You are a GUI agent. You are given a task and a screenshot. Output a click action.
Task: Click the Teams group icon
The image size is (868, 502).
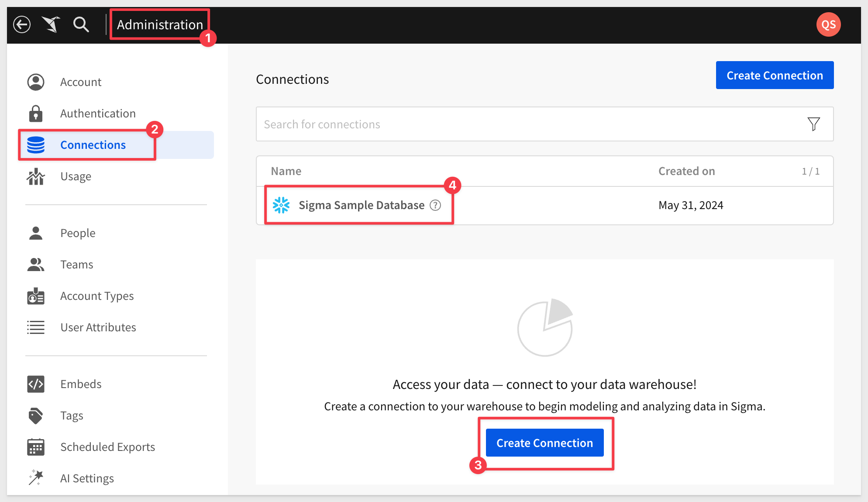(36, 265)
